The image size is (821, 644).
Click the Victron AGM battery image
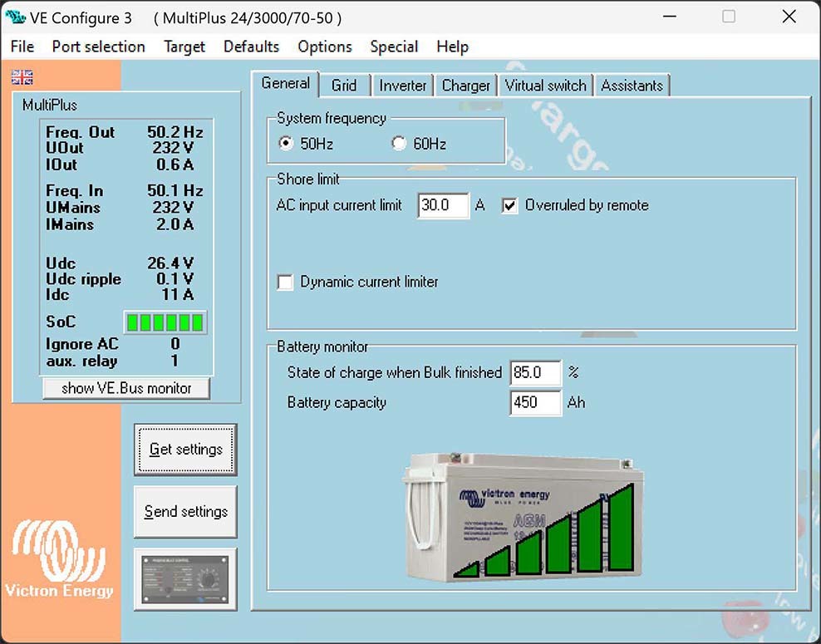[x=523, y=517]
